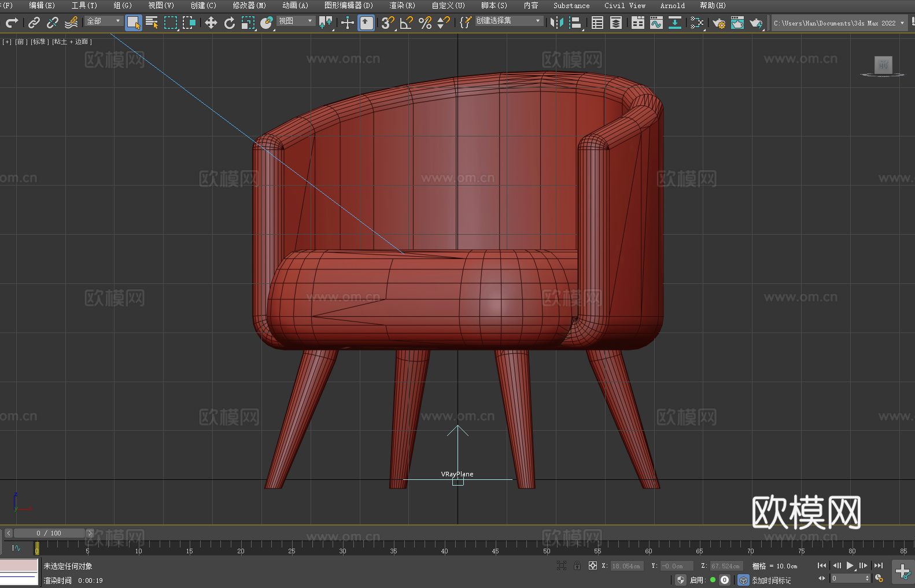
Task: Toggle selection lock padlock icon
Action: click(x=577, y=565)
